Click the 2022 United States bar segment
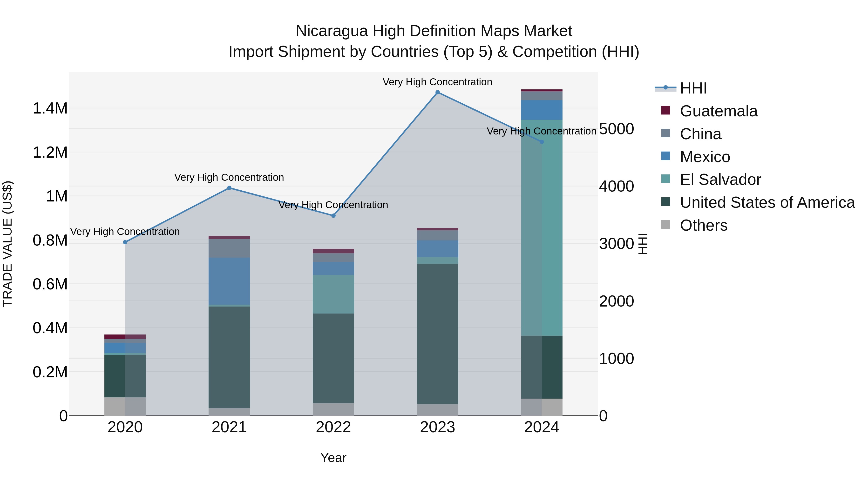This screenshot has width=868, height=488. coord(333,358)
